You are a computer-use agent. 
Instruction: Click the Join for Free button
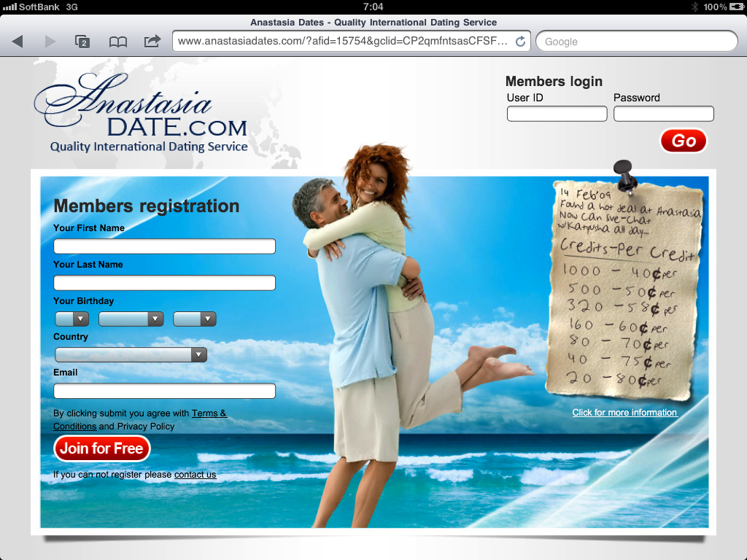click(x=102, y=448)
